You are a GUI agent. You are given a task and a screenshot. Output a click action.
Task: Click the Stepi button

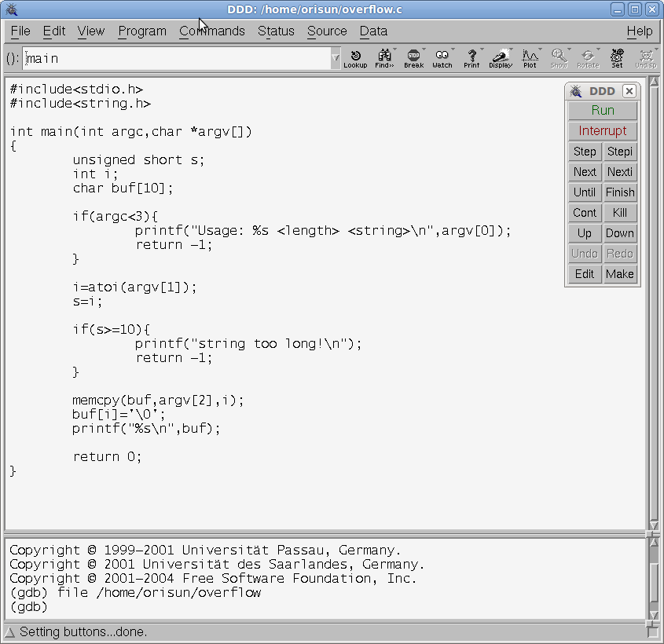(x=620, y=152)
